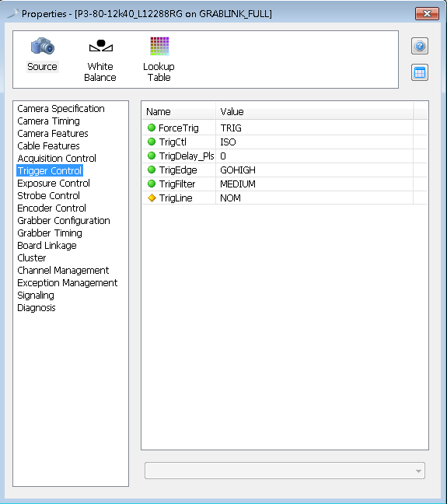Select the TrigLine parameter name
The width and height of the screenshot is (447, 504).
click(176, 198)
